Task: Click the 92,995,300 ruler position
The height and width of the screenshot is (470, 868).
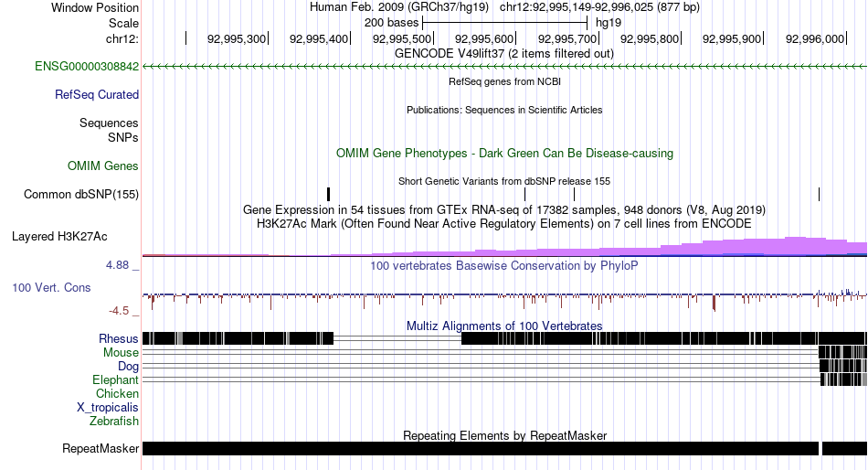Action: (237, 38)
